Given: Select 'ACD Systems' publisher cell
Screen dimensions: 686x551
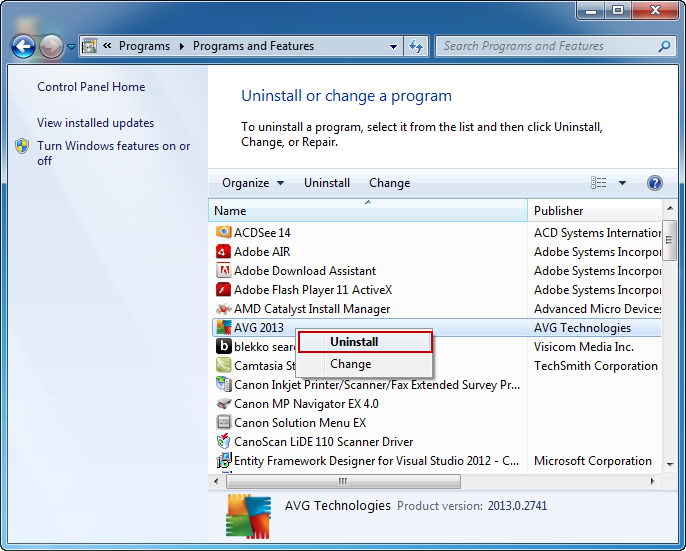Looking at the screenshot, I should click(x=597, y=233).
